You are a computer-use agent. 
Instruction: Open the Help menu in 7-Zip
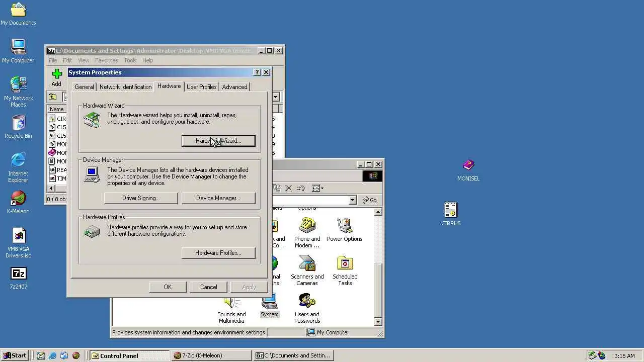[147, 60]
